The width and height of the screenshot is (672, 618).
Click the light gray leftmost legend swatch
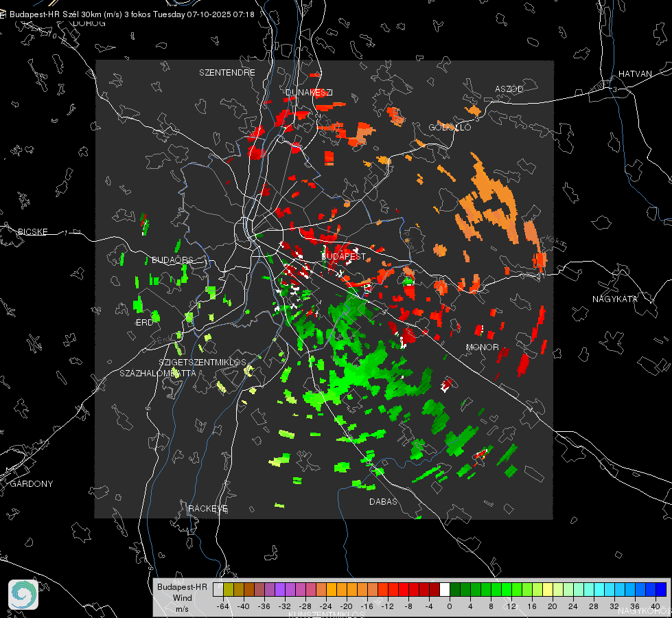(x=218, y=590)
